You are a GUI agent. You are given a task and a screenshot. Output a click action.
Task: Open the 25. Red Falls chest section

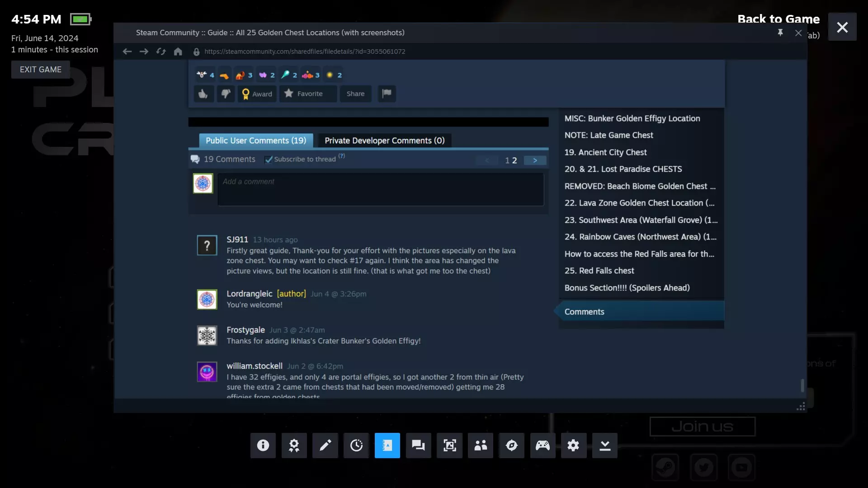599,271
